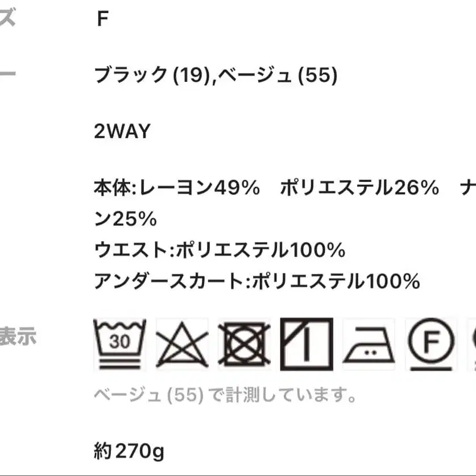Click the アンダースカート:ポリエステル100% line
The width and height of the screenshot is (476, 476).
(x=256, y=280)
